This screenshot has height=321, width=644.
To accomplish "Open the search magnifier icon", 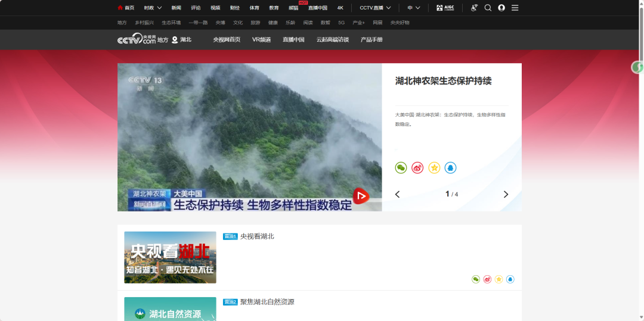I will [488, 8].
